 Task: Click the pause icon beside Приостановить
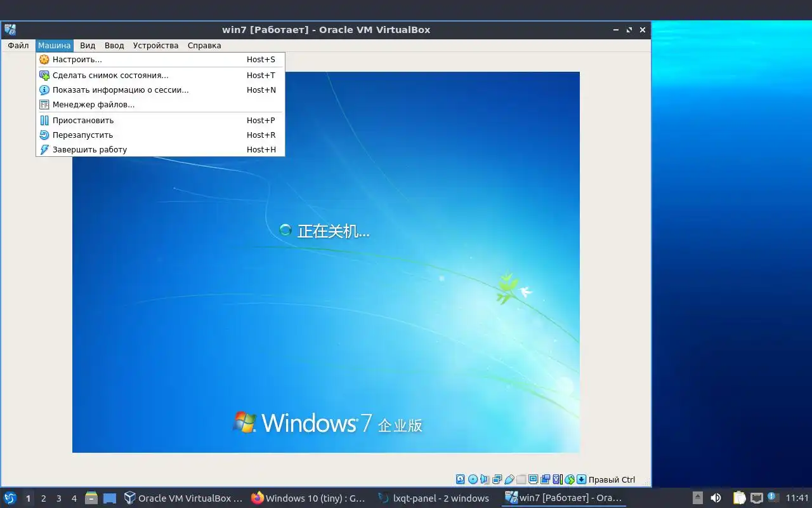[x=44, y=120]
